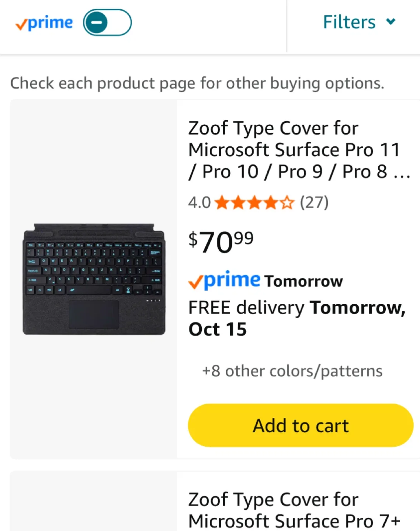Open the +8 other colors/patterns link
Image resolution: width=420 pixels, height=531 pixels.
tap(292, 371)
